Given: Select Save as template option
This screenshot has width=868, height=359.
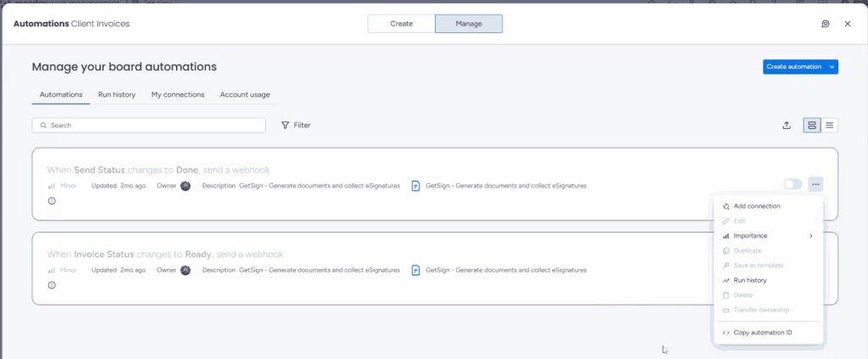Looking at the screenshot, I should pyautogui.click(x=768, y=266).
